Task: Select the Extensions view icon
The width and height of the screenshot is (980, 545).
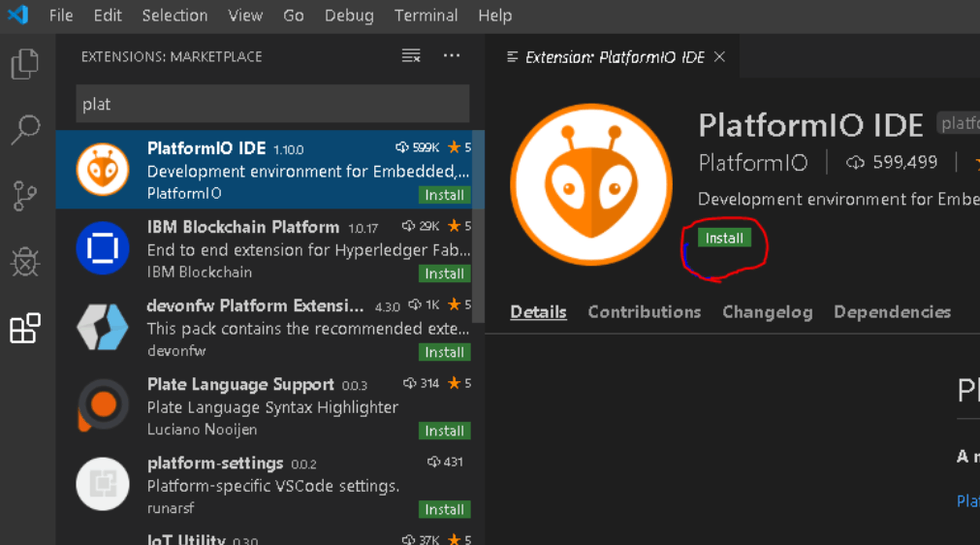Action: [25, 328]
